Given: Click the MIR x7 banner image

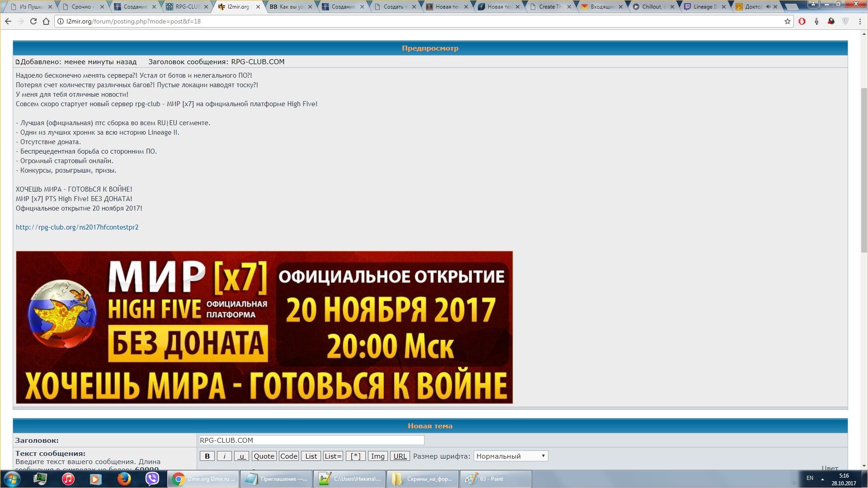Looking at the screenshot, I should coord(264,327).
